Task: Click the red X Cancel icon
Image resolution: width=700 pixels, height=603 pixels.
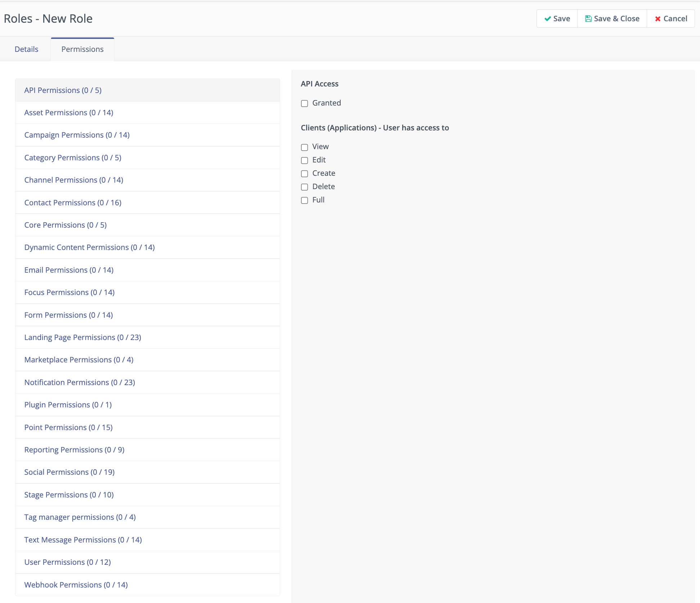Action: pos(658,19)
